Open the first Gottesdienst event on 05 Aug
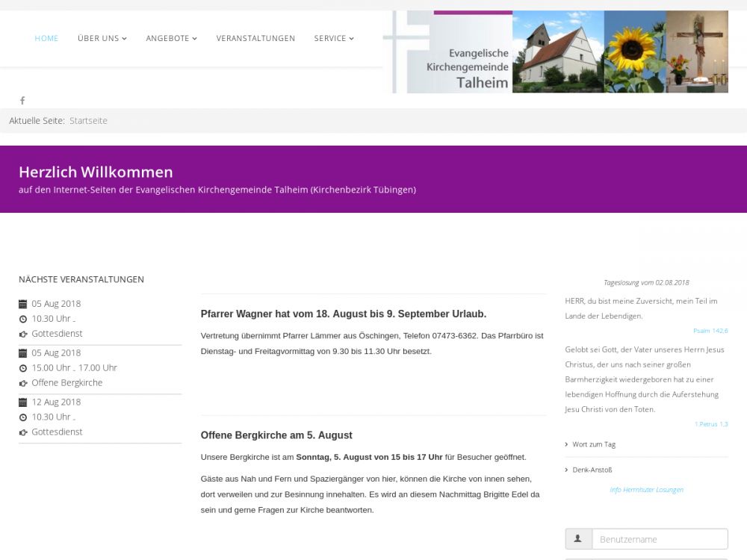The image size is (747, 560). [57, 334]
